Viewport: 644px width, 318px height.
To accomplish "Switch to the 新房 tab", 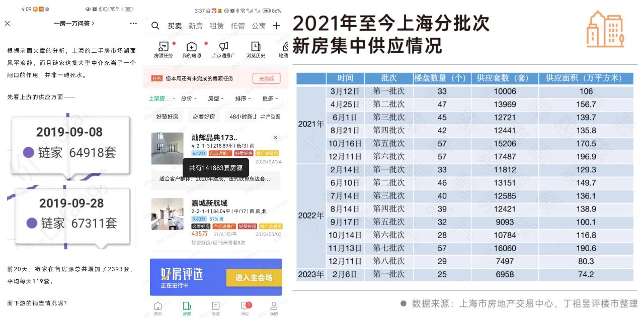I will click(x=196, y=26).
